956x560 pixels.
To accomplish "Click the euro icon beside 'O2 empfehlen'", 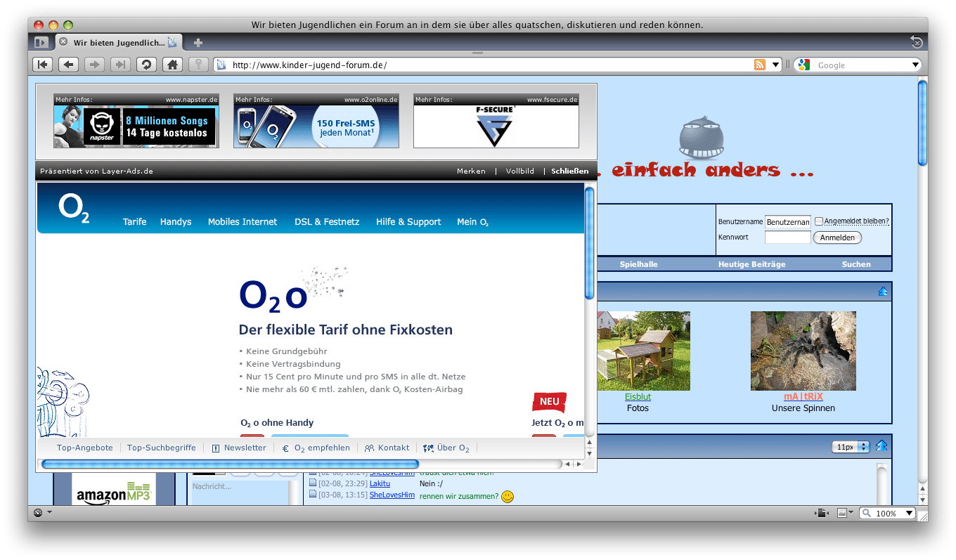I will (x=285, y=448).
